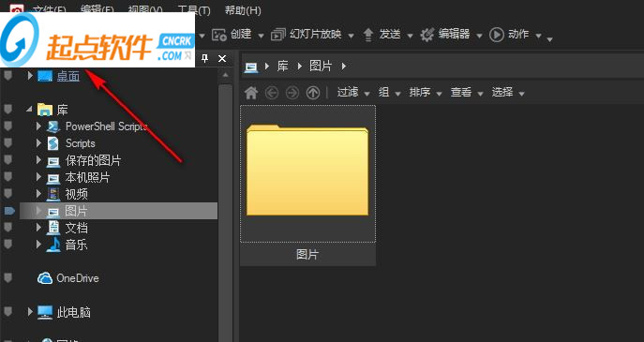Screen dimensions: 644x342
Task: Open the 幻灯片放映 slideshow menu
Action: 312,35
